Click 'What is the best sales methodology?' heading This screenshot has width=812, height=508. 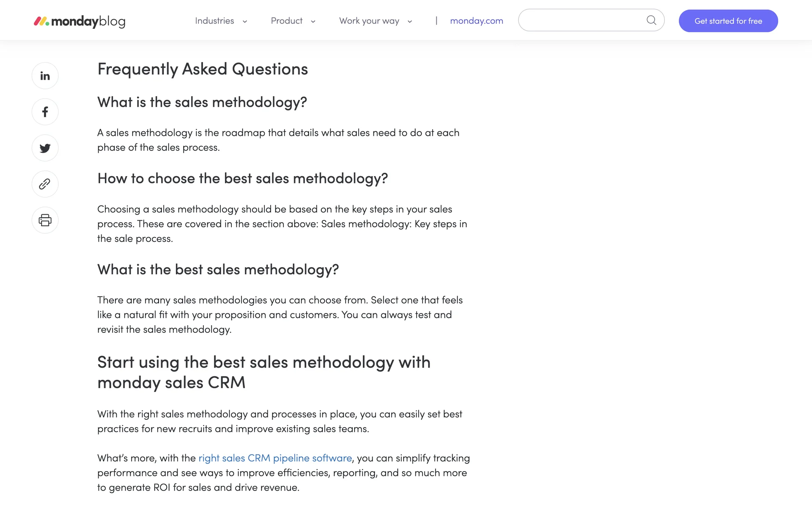(218, 270)
